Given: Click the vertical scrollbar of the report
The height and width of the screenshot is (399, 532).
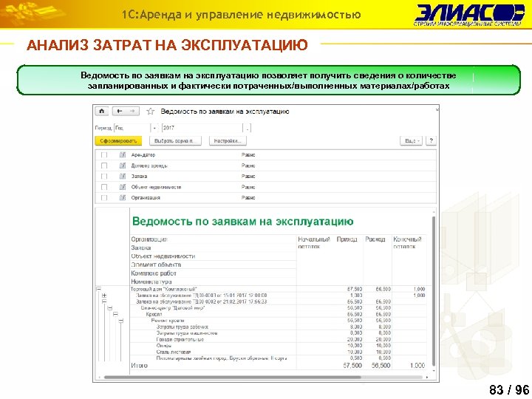Looking at the screenshot, I should click(x=434, y=290).
